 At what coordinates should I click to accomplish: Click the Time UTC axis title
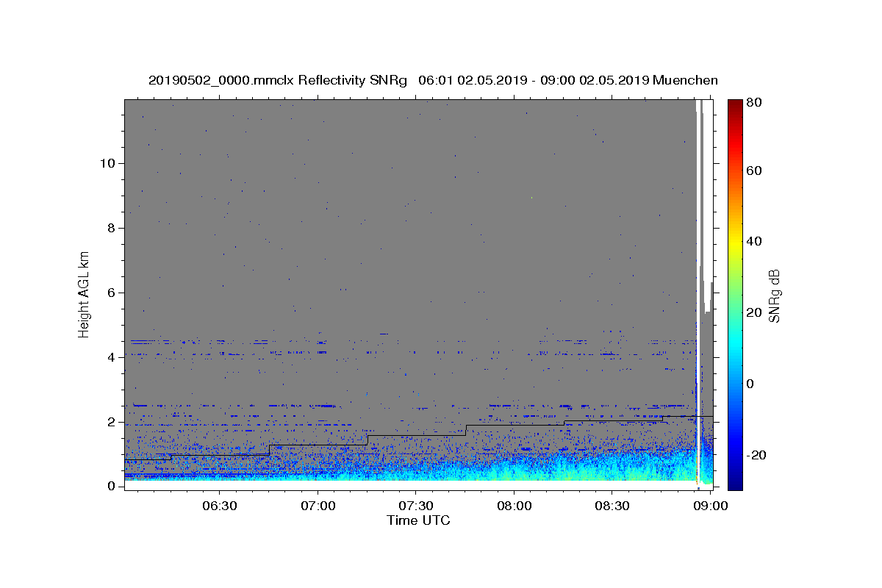[x=418, y=520]
